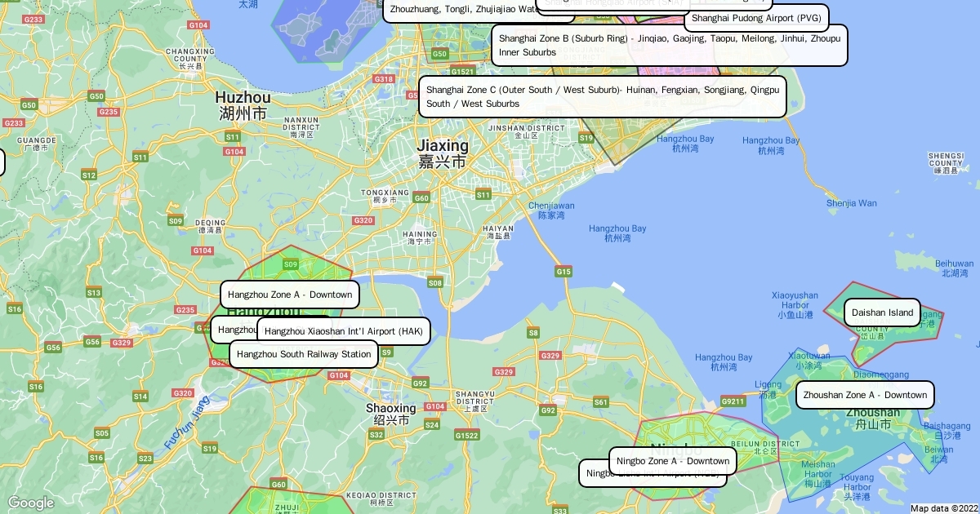Click the G1522 highway shield near Shaoxing

point(466,436)
